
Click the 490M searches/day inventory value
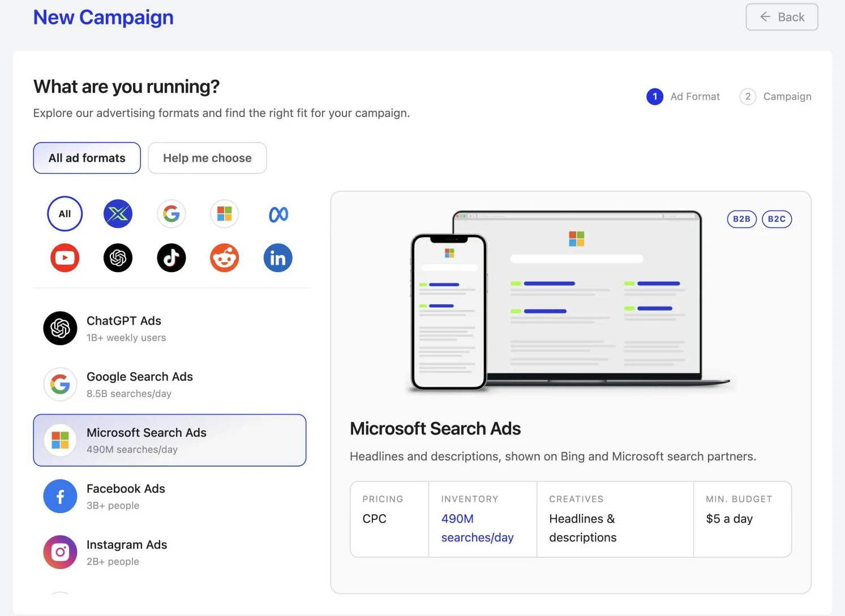[x=477, y=528]
